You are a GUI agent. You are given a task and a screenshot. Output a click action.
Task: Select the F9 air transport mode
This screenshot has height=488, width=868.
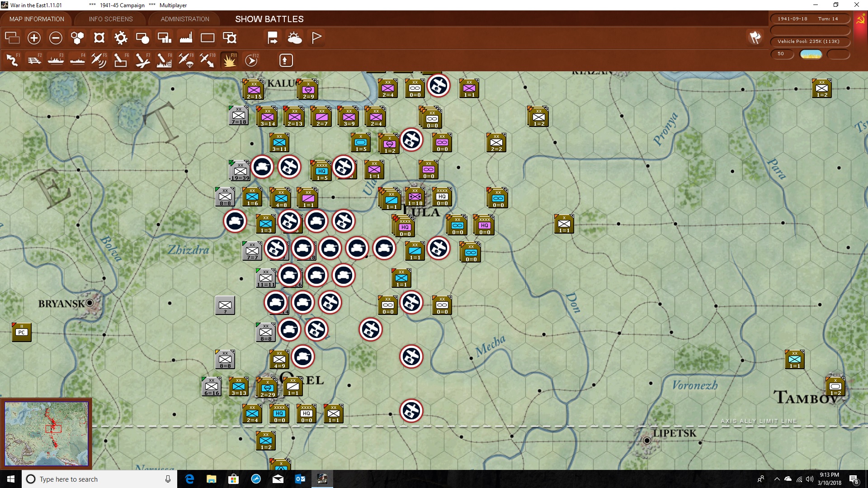click(x=186, y=60)
